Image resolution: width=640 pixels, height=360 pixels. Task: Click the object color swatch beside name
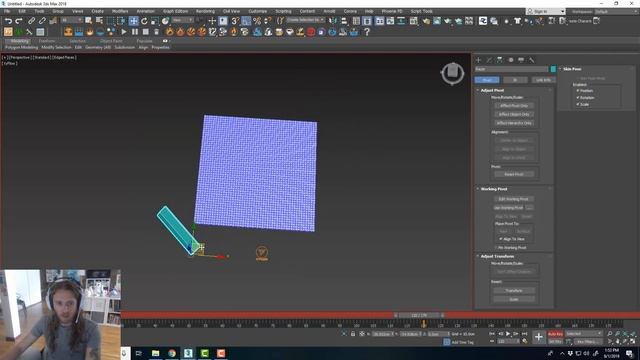pos(553,69)
